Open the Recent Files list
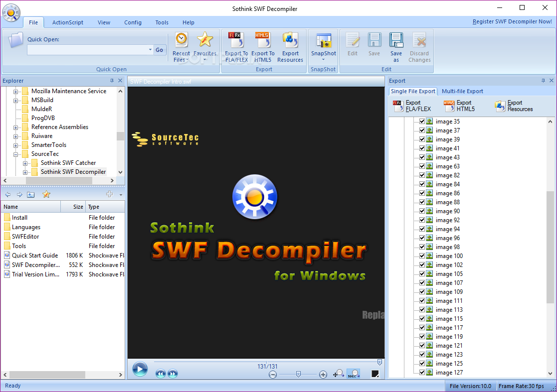Image resolution: width=557 pixels, height=392 pixels. pyautogui.click(x=181, y=47)
